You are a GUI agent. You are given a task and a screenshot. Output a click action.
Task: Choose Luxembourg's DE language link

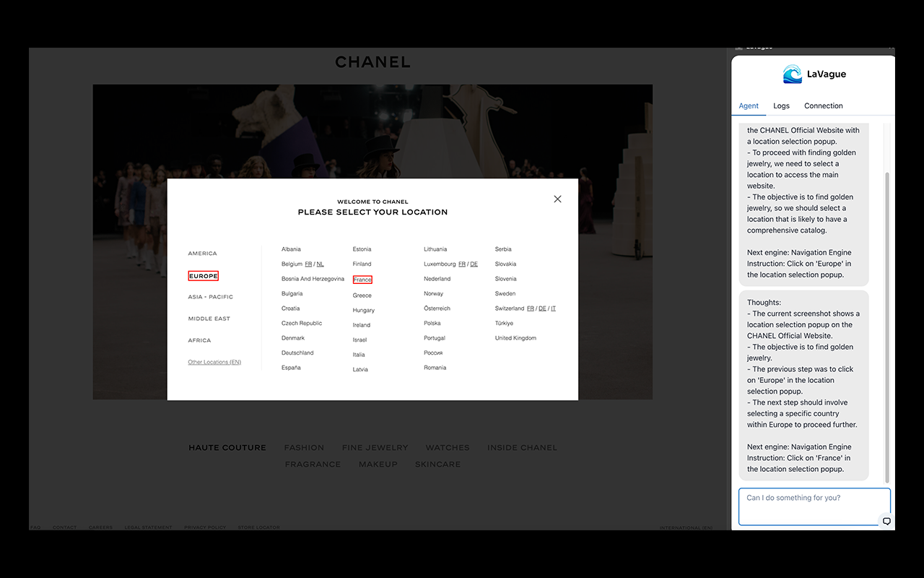click(474, 264)
